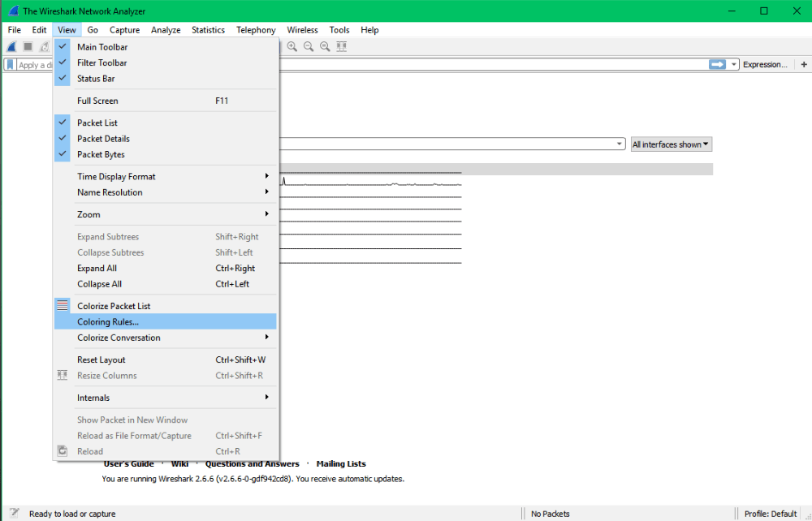Toggle Main Toolbar visibility in View menu
The width and height of the screenshot is (812, 521).
point(165,47)
